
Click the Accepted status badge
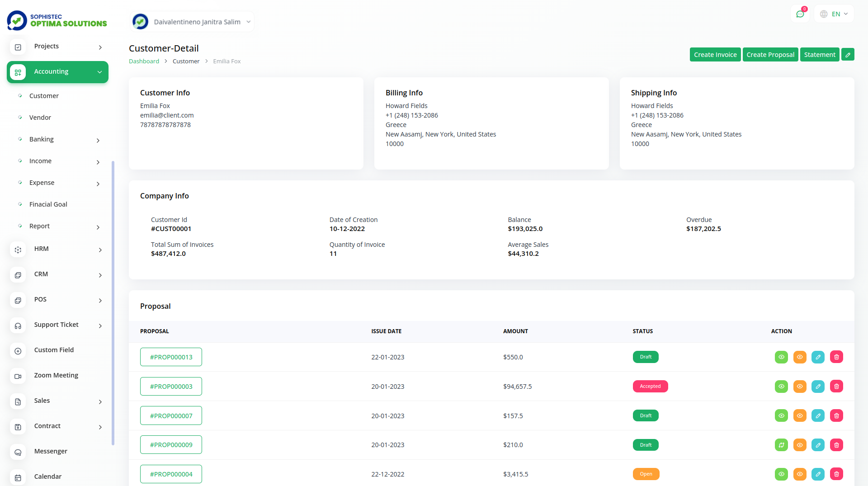[x=650, y=387]
